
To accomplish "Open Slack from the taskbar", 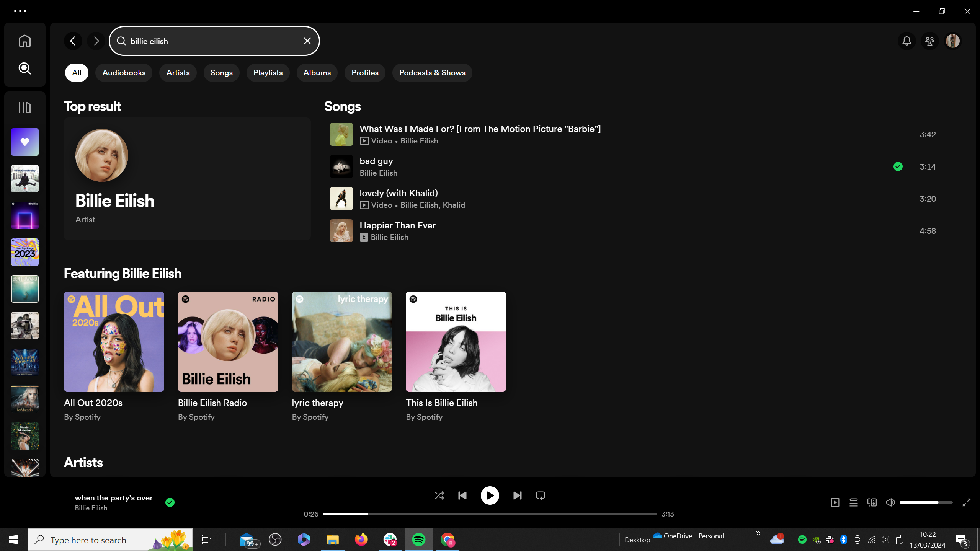I will pos(390,540).
